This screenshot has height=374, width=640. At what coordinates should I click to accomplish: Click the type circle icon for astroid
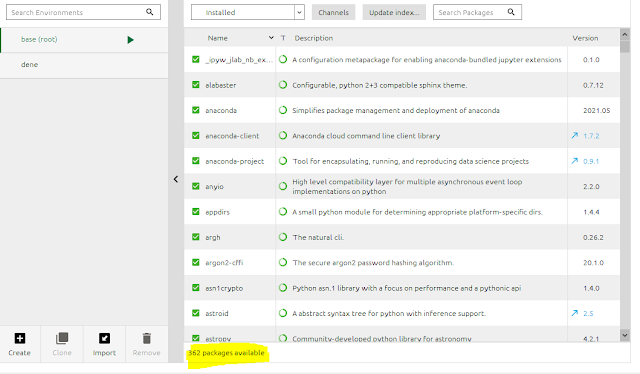point(283,313)
